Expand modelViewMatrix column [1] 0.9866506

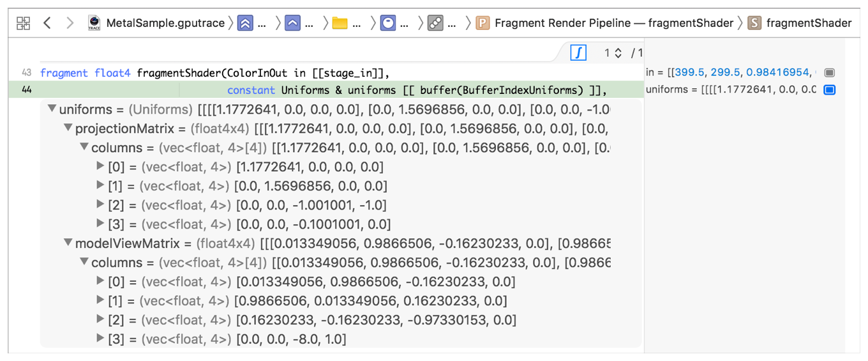pyautogui.click(x=100, y=300)
